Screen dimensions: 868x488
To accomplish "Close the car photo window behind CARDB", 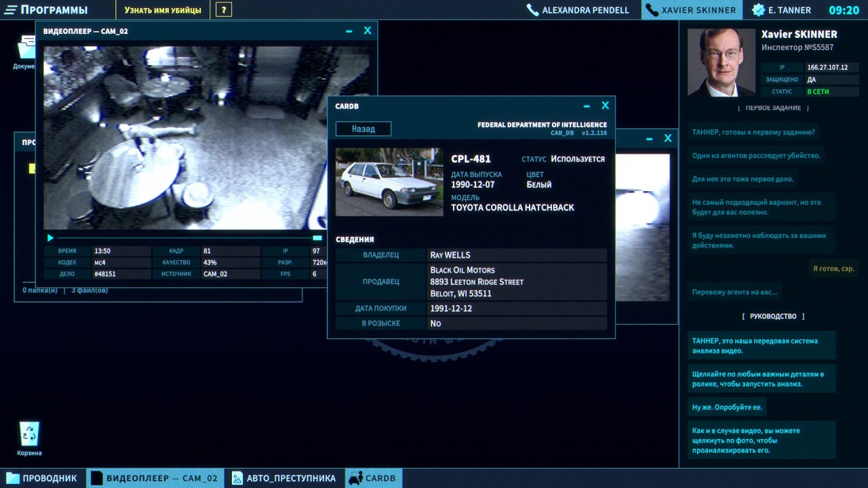I will click(668, 138).
